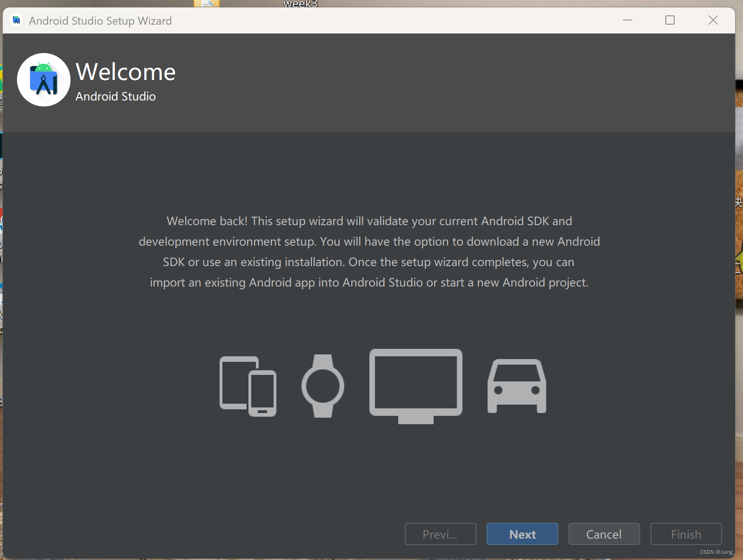Image resolution: width=743 pixels, height=560 pixels.
Task: Click the Android Studio logo in header
Action: pos(44,80)
